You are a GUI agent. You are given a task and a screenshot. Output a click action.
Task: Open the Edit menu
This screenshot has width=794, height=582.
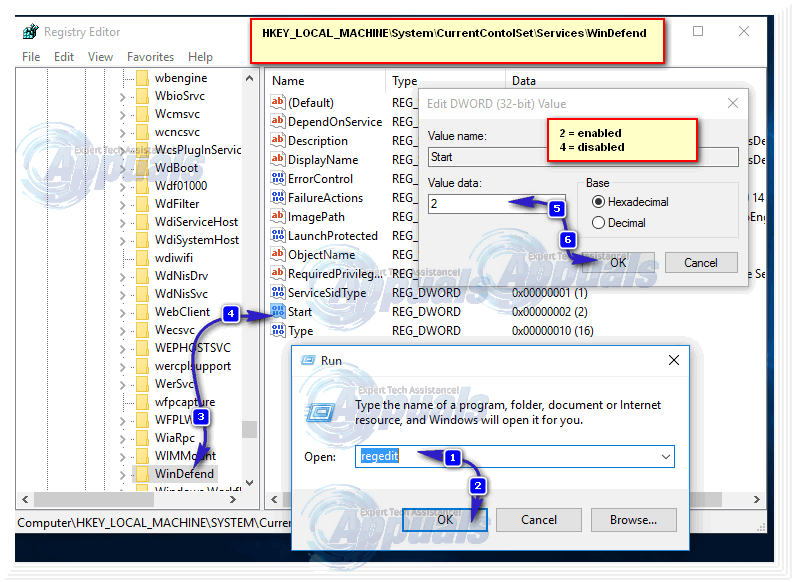coord(64,57)
